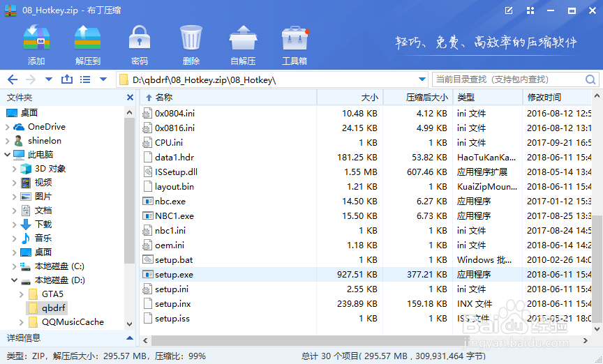Select file 0x0804.ini

pyautogui.click(x=174, y=114)
